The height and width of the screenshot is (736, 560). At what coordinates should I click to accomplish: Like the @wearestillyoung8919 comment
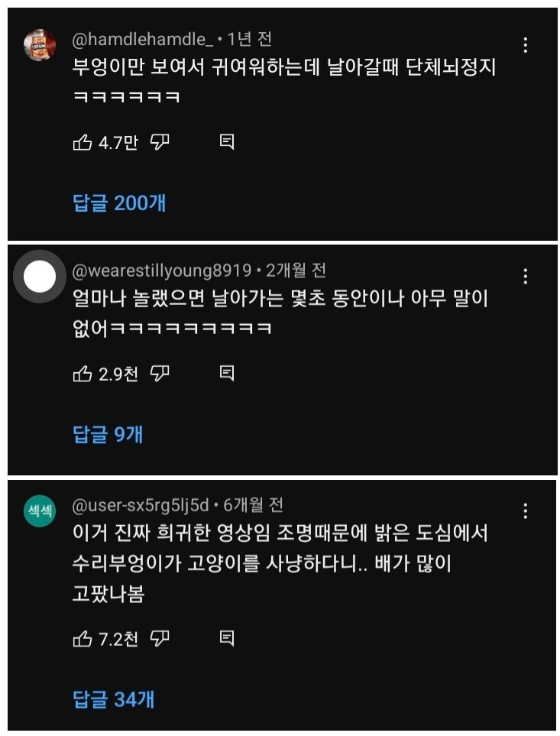(83, 374)
